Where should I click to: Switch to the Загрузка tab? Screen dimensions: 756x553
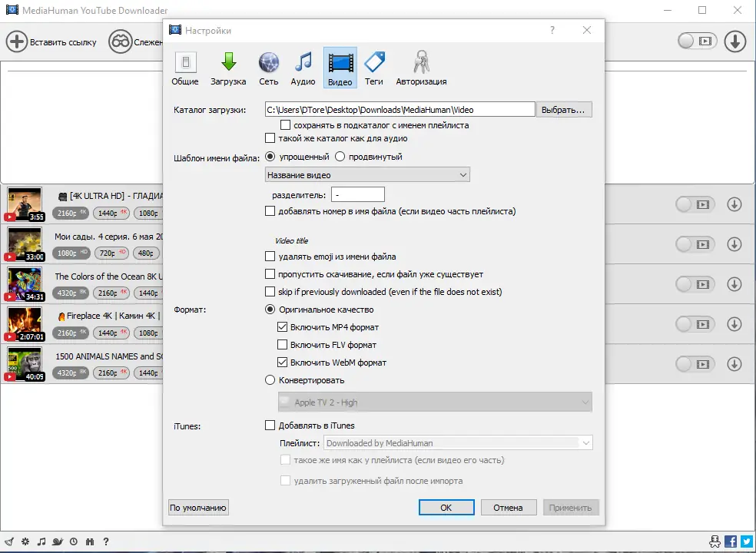pyautogui.click(x=228, y=68)
